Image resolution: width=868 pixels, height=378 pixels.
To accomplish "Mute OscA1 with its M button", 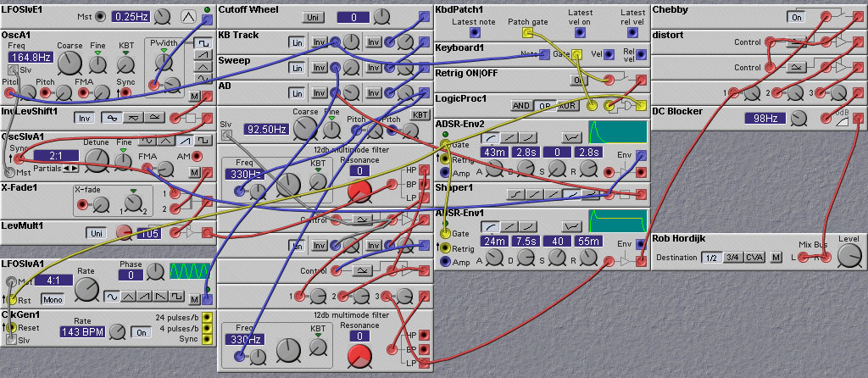I will (194, 96).
